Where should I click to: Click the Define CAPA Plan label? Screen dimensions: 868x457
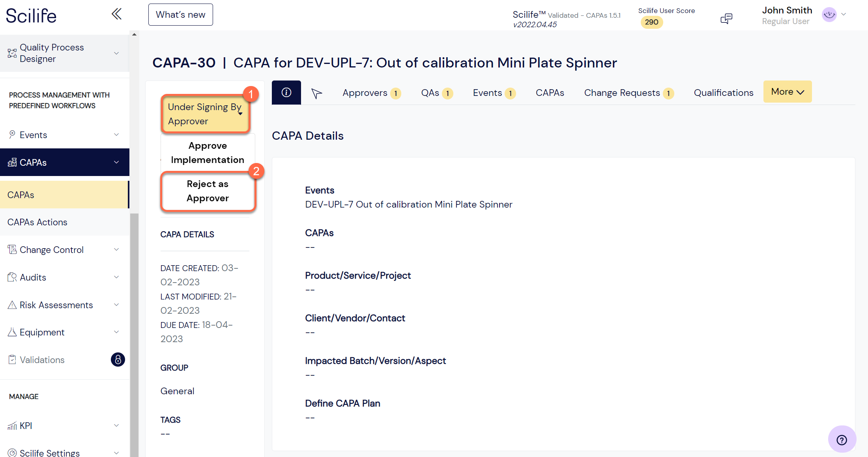[342, 403]
